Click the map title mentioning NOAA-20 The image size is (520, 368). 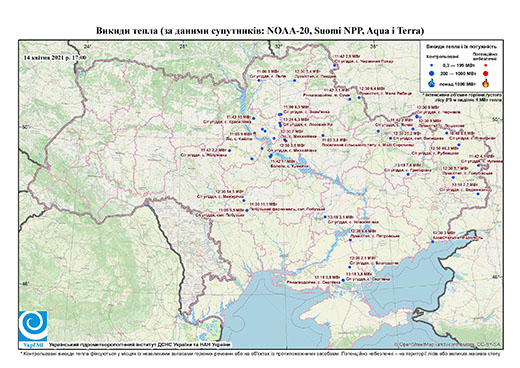tap(260, 31)
